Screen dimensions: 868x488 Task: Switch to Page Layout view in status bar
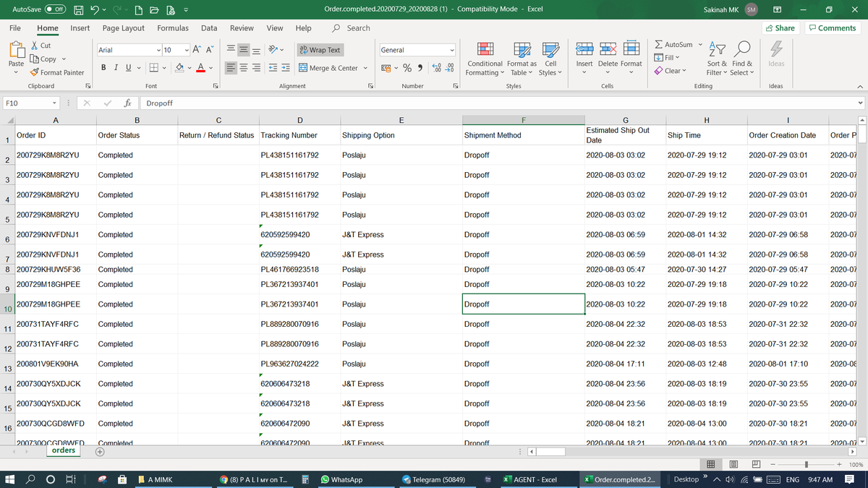pos(732,464)
